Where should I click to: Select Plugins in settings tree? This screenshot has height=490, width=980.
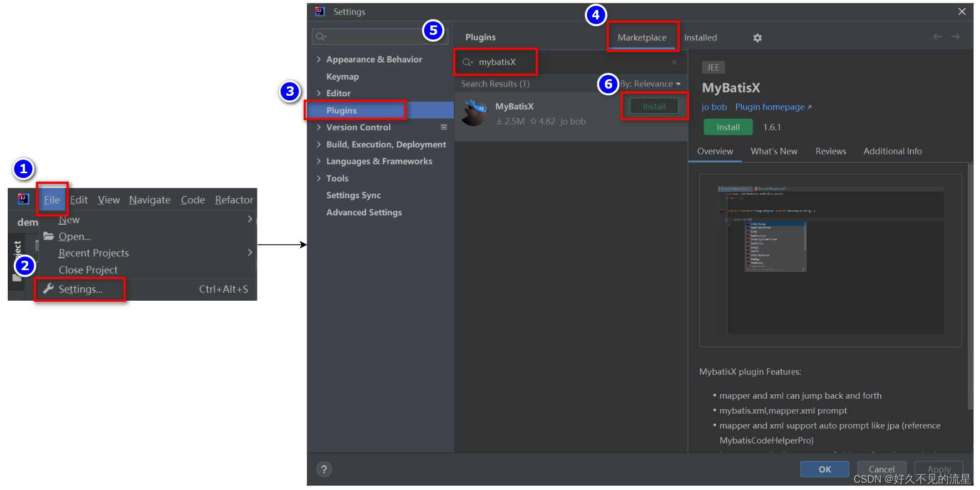381,110
